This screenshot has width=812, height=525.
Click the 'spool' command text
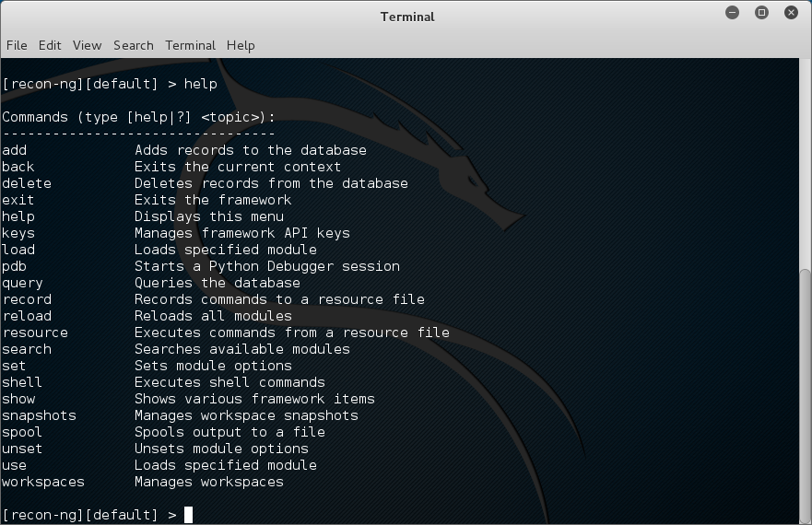click(22, 432)
